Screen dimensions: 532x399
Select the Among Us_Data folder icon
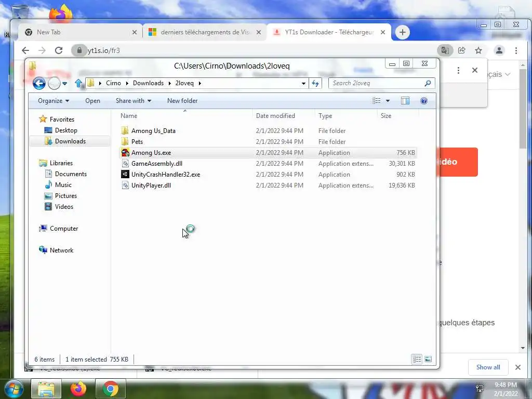pyautogui.click(x=125, y=130)
